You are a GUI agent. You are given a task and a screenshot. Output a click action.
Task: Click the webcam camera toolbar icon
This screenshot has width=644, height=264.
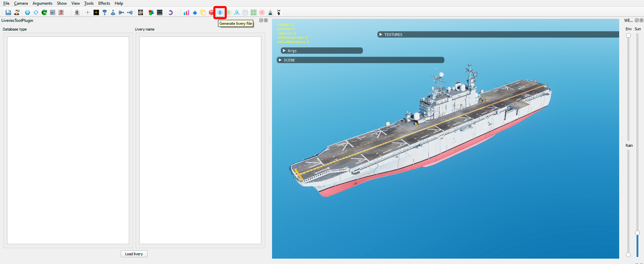[77, 12]
